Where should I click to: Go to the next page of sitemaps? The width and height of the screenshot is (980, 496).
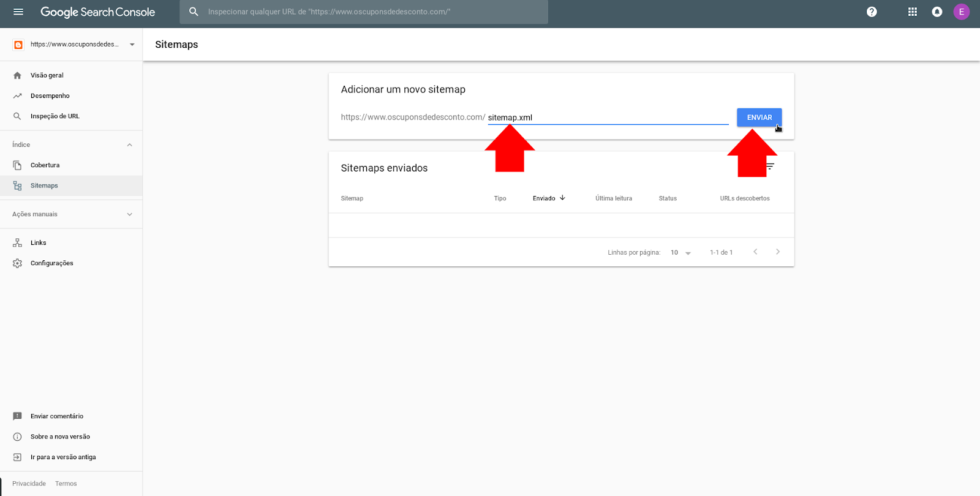[778, 252]
